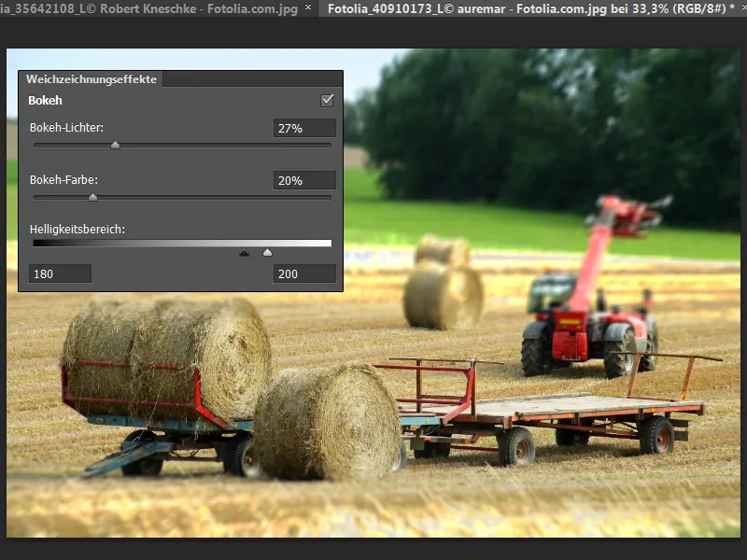747x560 pixels.
Task: Close the Robert Kneschke document tab
Action: (x=308, y=7)
